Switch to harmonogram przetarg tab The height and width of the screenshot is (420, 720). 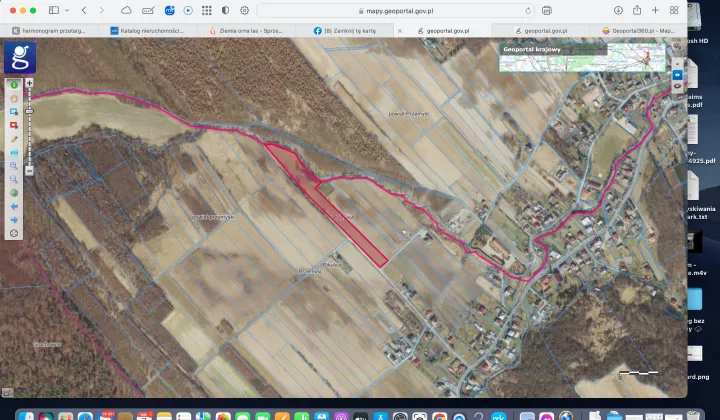49,31
